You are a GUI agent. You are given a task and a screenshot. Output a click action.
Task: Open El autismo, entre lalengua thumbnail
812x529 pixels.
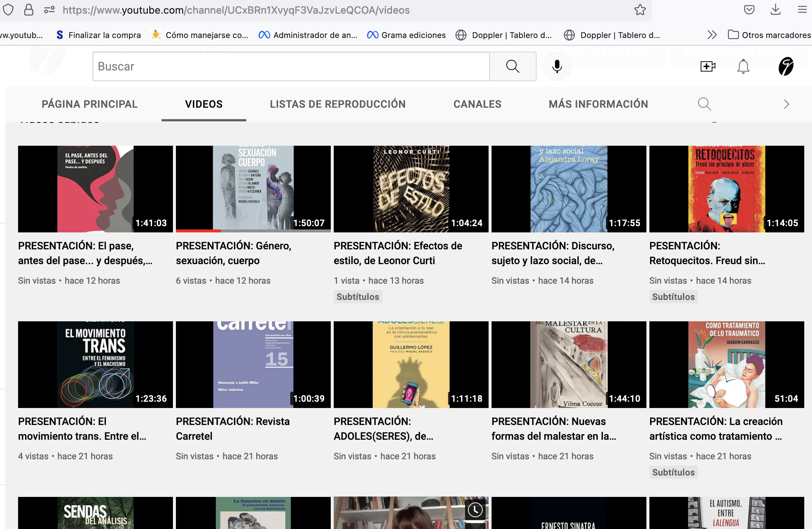(727, 513)
